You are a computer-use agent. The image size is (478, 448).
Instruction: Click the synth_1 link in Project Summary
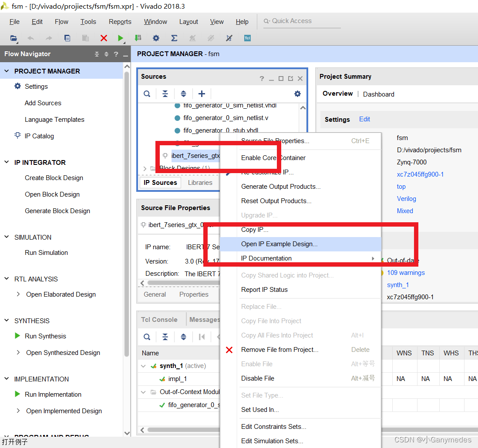click(397, 285)
